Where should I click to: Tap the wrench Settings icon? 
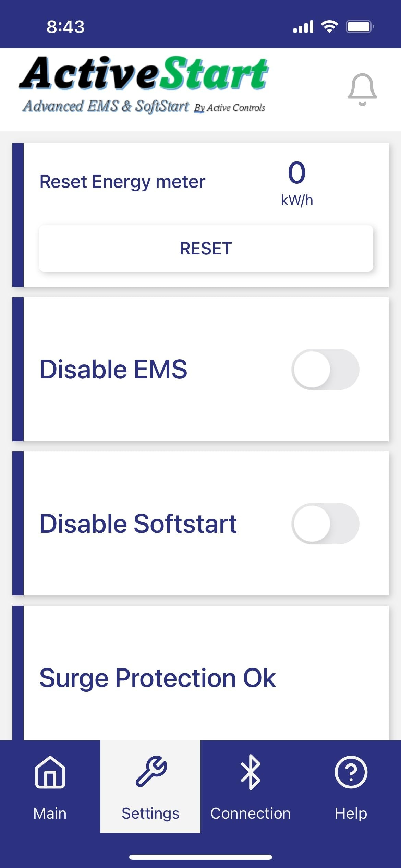151,771
